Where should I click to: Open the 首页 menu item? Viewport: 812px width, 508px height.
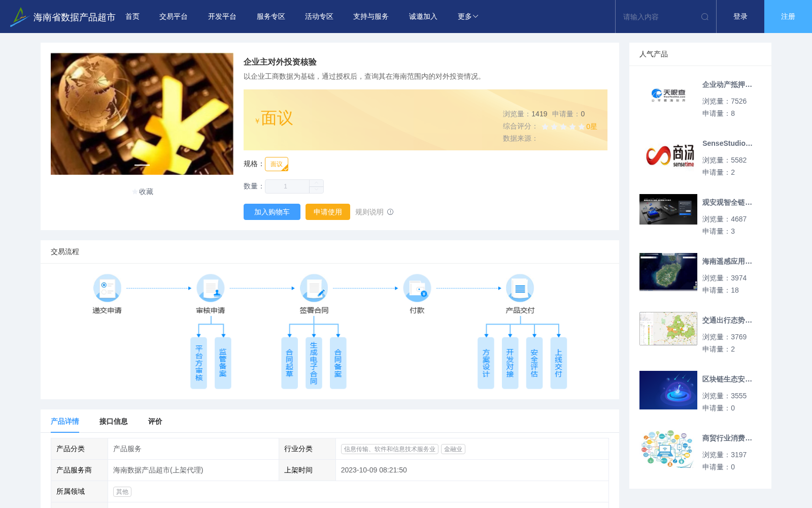pos(132,17)
